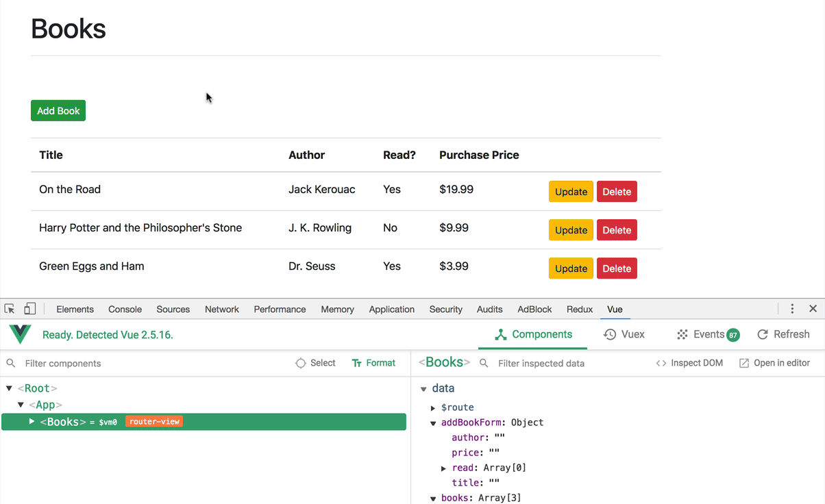Open the Performance DevTools tab

(x=280, y=309)
